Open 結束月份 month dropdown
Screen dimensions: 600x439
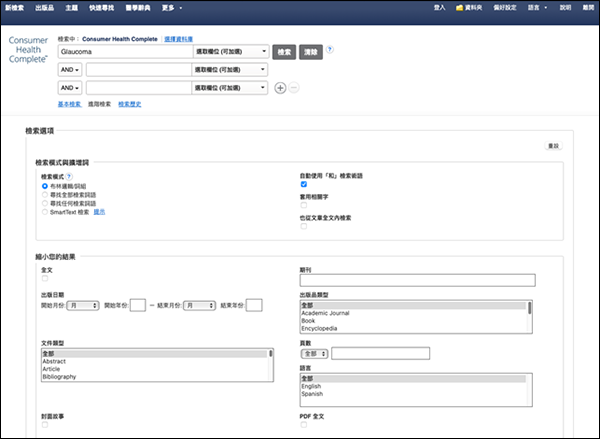tap(199, 305)
